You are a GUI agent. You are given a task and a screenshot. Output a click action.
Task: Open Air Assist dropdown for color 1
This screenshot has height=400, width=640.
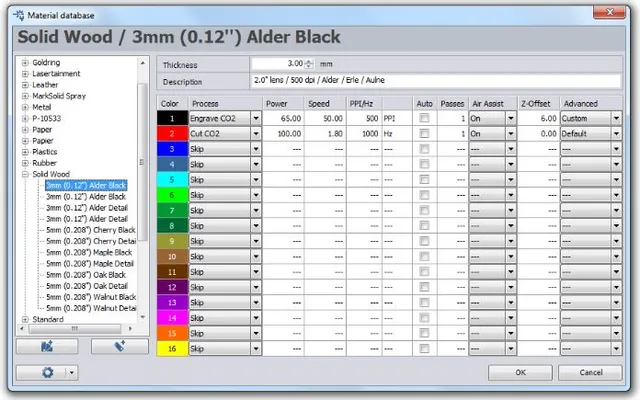[x=511, y=118]
